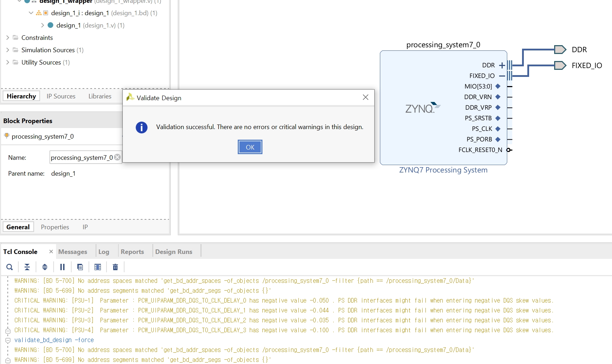The image size is (612, 364).
Task: Expand the Utility Sources folder
Action: click(7, 62)
